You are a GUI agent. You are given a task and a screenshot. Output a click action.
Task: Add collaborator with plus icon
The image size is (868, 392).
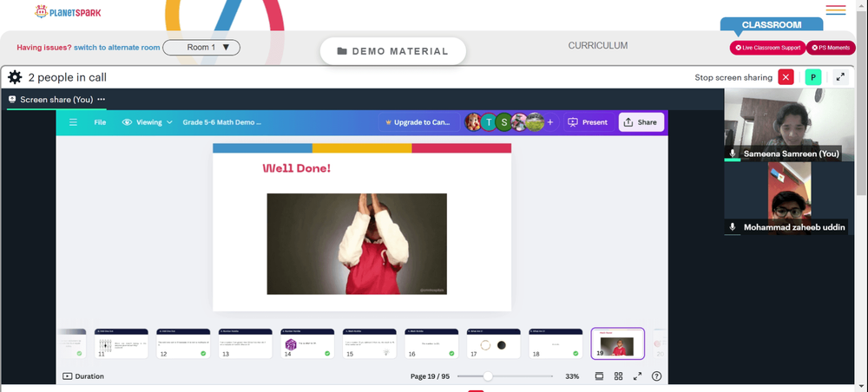tap(549, 122)
